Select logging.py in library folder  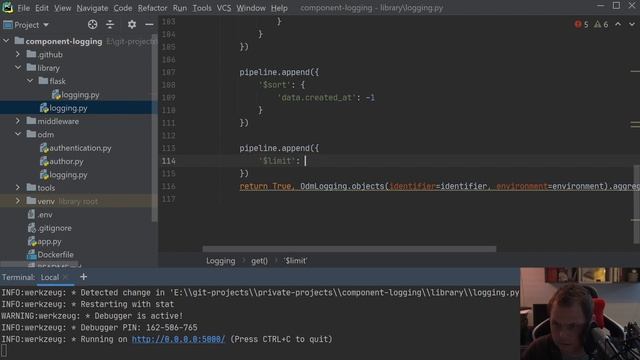click(63, 108)
